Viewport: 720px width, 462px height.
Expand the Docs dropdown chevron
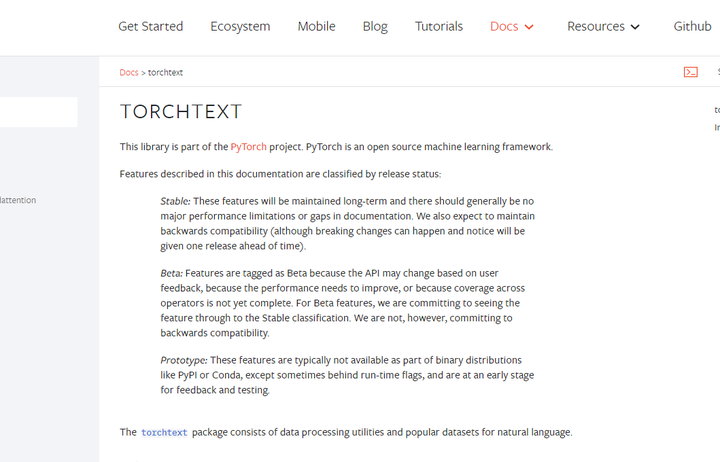[x=529, y=27]
